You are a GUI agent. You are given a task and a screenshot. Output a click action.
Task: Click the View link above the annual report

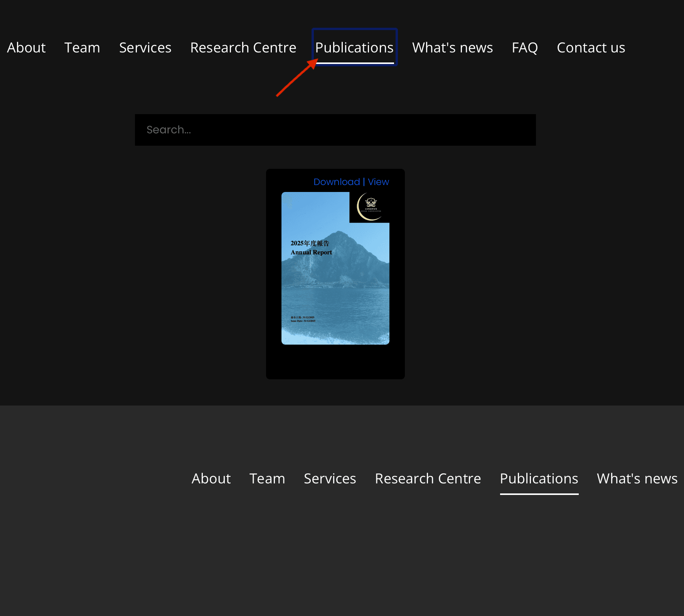(378, 182)
